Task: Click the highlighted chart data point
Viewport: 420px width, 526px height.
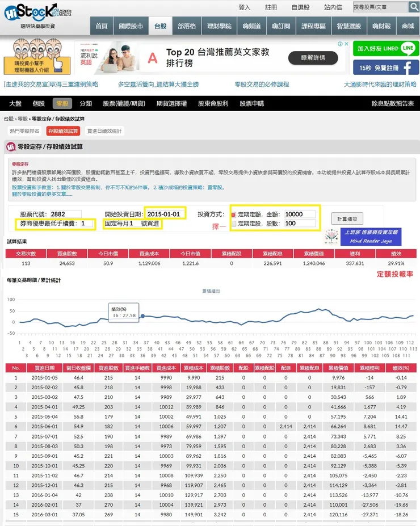Action: click(x=142, y=316)
